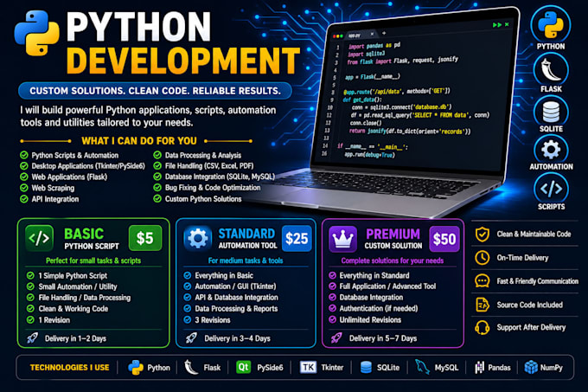The width and height of the screenshot is (588, 392).
Task: Click the rocket icon beside Delivery in 1–2 Days
Action: coord(33,338)
